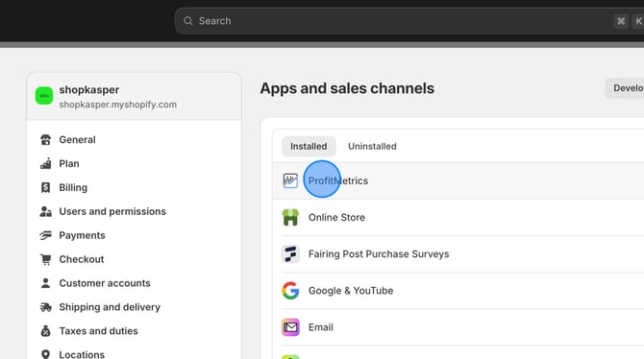Open the Online Store channel name
The height and width of the screenshot is (359, 644).
336,218
